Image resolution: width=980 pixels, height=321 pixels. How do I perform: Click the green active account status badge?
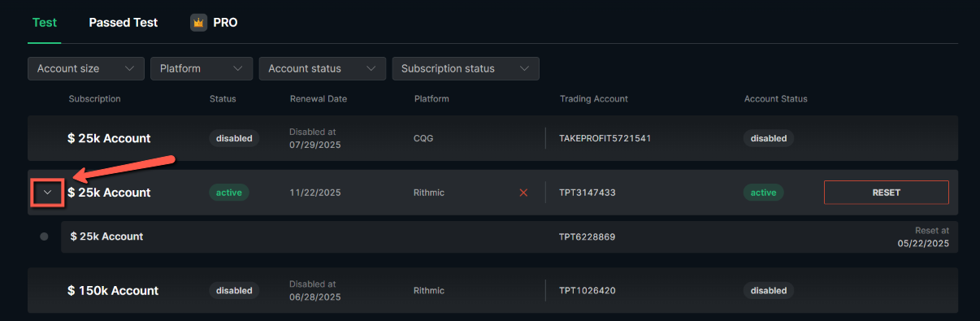[x=763, y=193]
